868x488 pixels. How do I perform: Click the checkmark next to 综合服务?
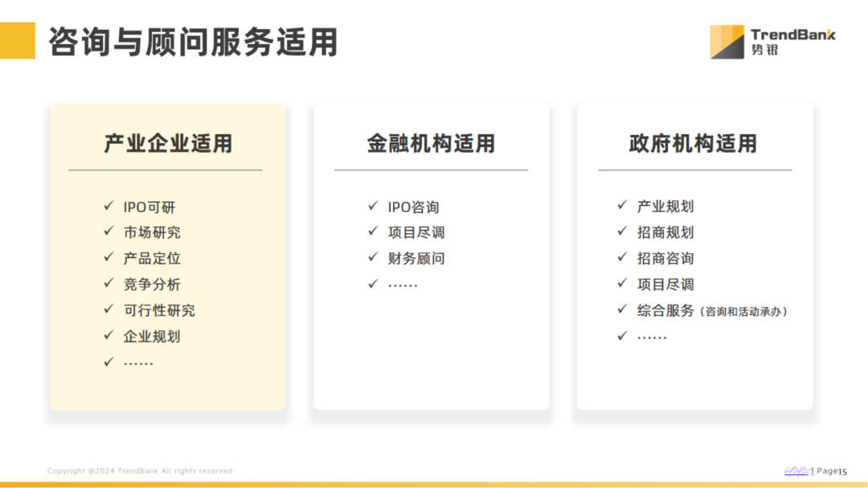622,310
